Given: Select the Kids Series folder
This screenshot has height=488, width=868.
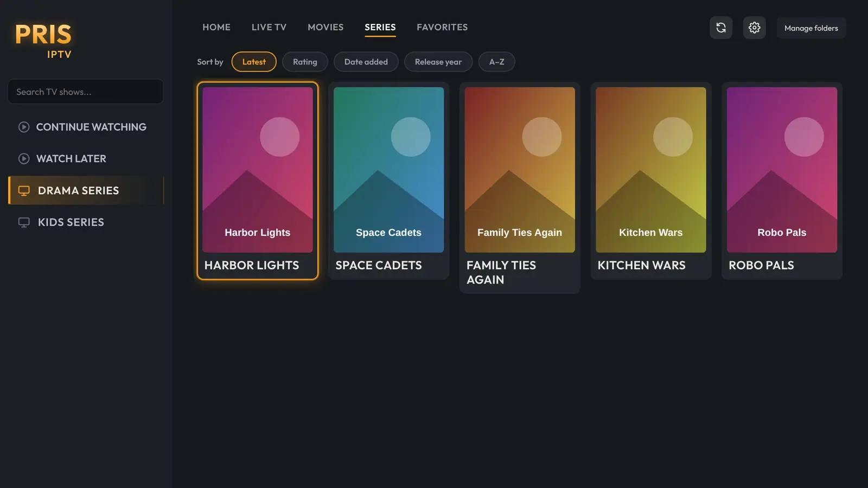Looking at the screenshot, I should tap(86, 222).
